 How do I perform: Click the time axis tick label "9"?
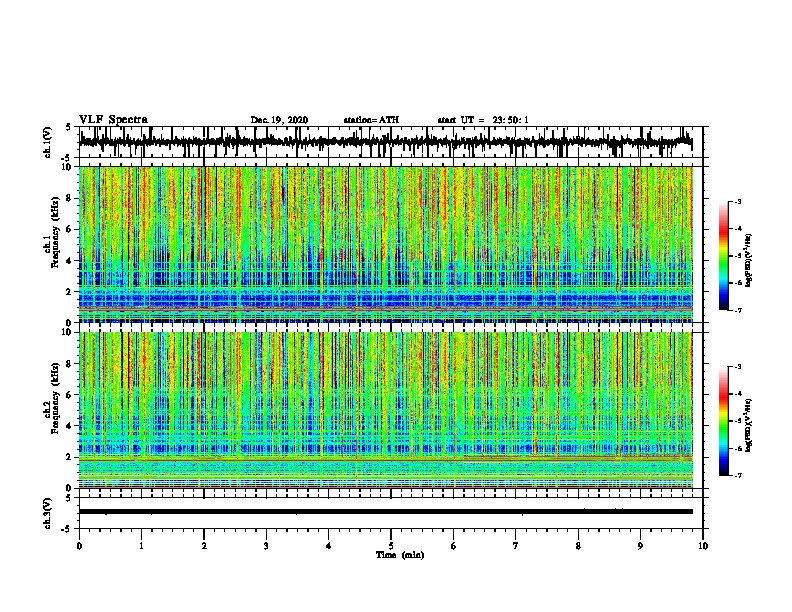[x=640, y=546]
